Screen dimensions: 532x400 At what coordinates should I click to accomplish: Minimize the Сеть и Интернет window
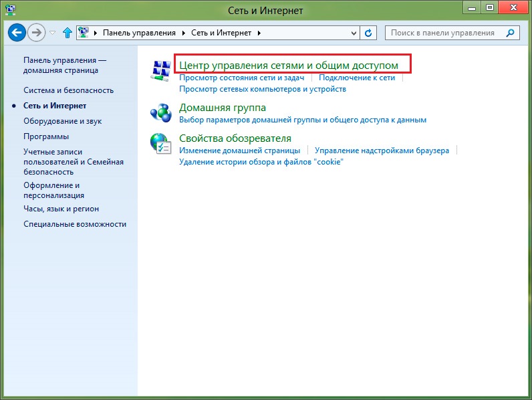(472, 7)
